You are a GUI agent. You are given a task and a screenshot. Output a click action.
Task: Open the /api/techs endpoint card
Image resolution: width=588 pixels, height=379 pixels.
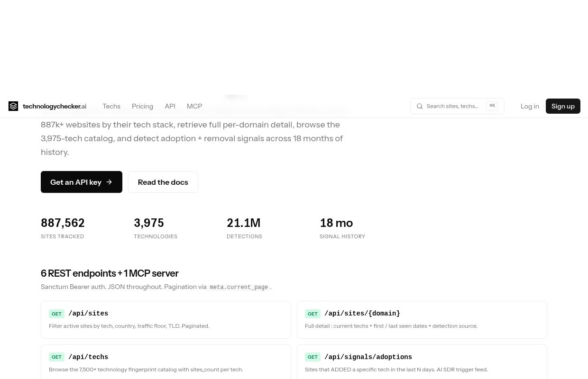click(x=166, y=362)
